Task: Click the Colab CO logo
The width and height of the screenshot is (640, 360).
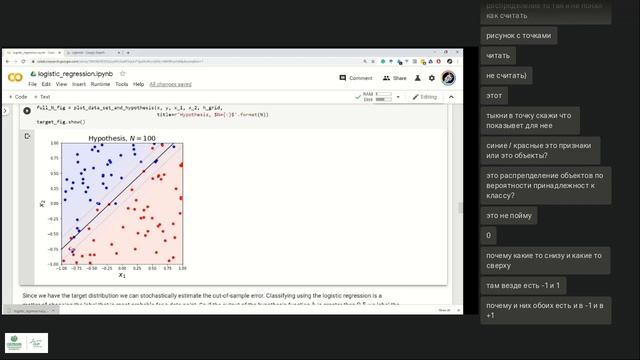Action: (x=15, y=78)
